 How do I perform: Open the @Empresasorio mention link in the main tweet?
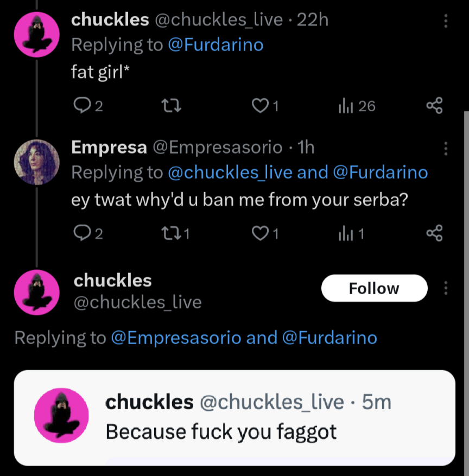pos(176,338)
